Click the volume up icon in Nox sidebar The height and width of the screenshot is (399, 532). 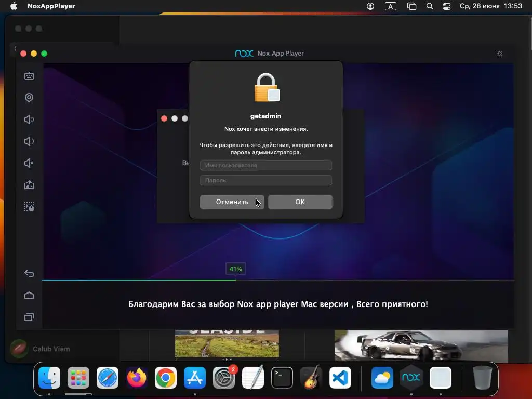29,119
